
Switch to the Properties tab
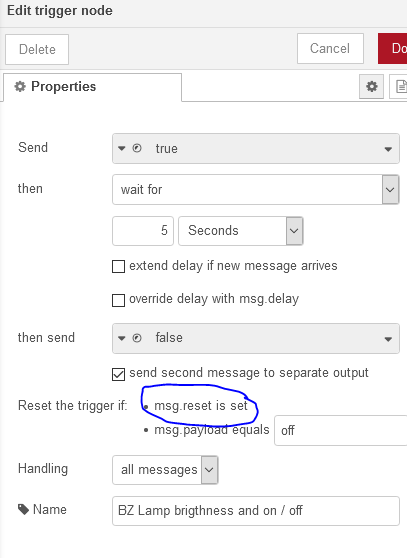tap(92, 87)
